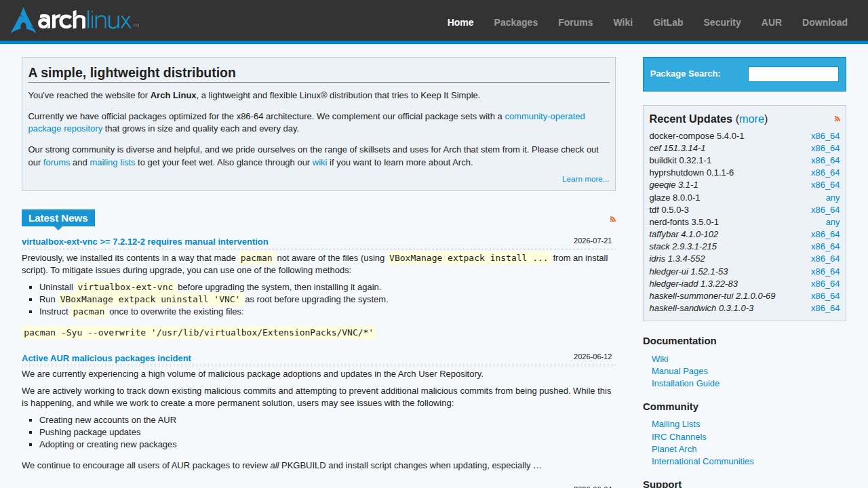Open the Recent Updates RSS feed icon
The width and height of the screenshot is (868, 488).
(837, 119)
